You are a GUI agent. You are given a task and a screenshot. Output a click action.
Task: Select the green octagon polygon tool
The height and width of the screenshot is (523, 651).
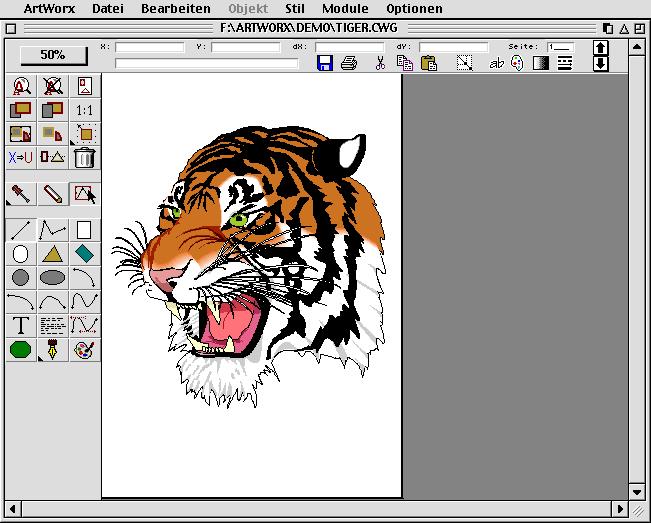pos(21,350)
